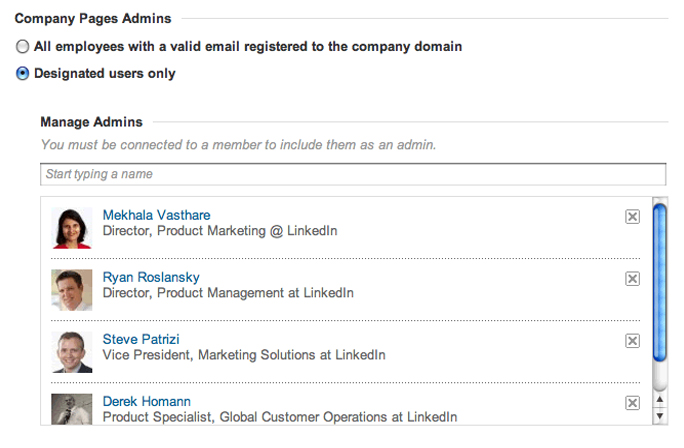Click the admin list scroll down arrow
The image size is (684, 448).
[x=660, y=416]
